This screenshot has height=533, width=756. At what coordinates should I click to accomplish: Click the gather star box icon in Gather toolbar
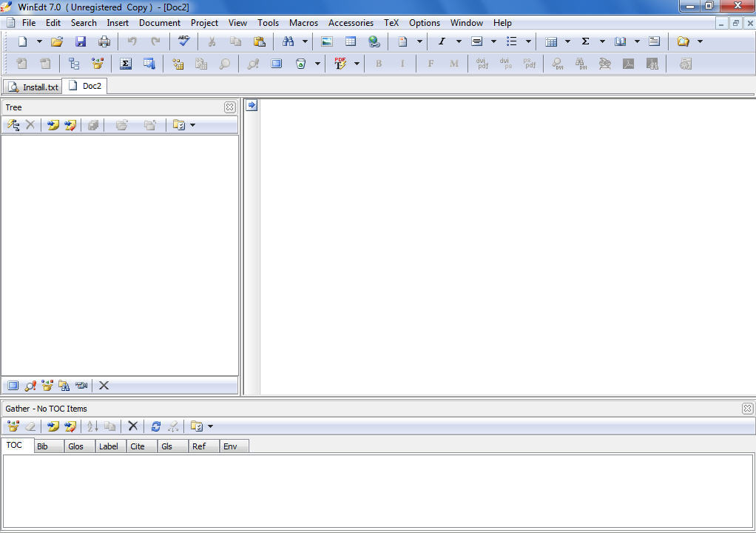click(x=13, y=426)
